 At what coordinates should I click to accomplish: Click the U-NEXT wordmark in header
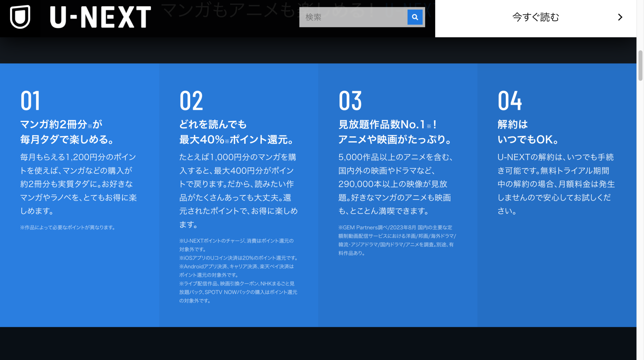click(100, 17)
